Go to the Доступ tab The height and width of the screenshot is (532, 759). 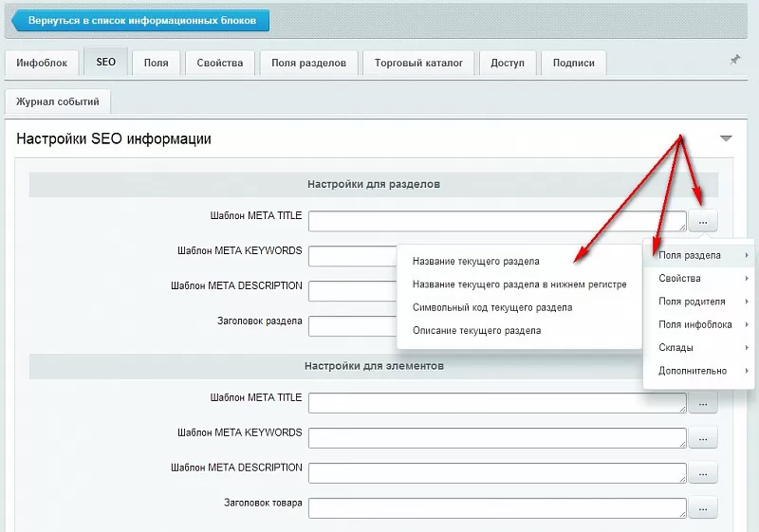(507, 64)
